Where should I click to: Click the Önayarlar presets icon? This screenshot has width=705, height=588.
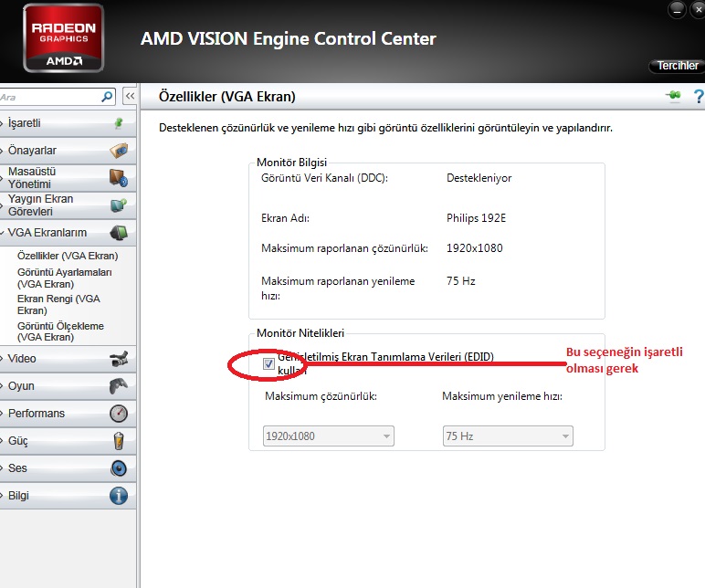pyautogui.click(x=119, y=150)
